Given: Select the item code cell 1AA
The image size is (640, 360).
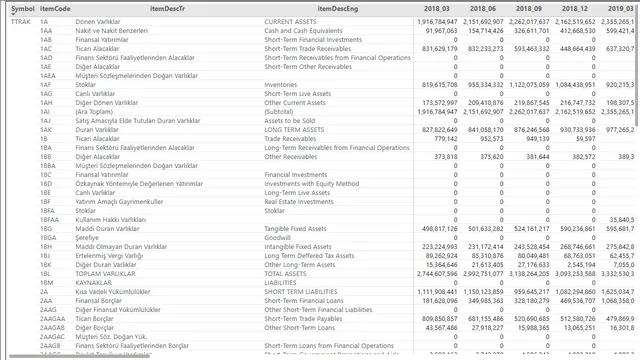Looking at the screenshot, I should point(46,31).
